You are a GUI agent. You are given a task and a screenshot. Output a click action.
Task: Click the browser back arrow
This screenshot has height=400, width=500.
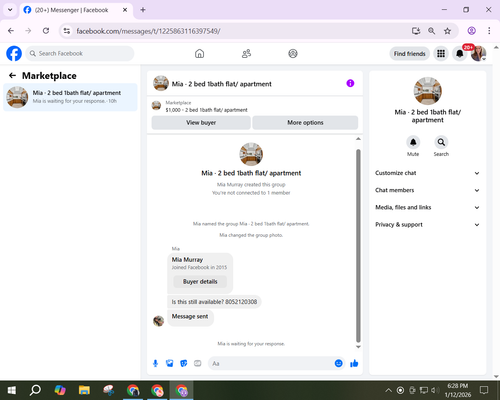point(11,31)
